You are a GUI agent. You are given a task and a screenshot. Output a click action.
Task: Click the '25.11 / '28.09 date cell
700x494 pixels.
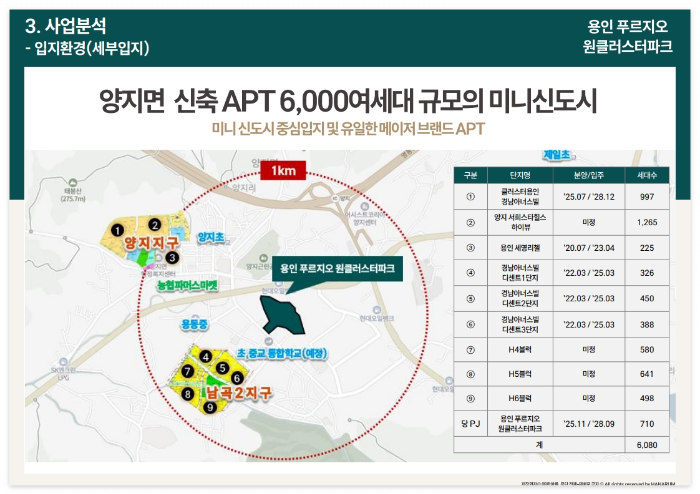point(589,424)
